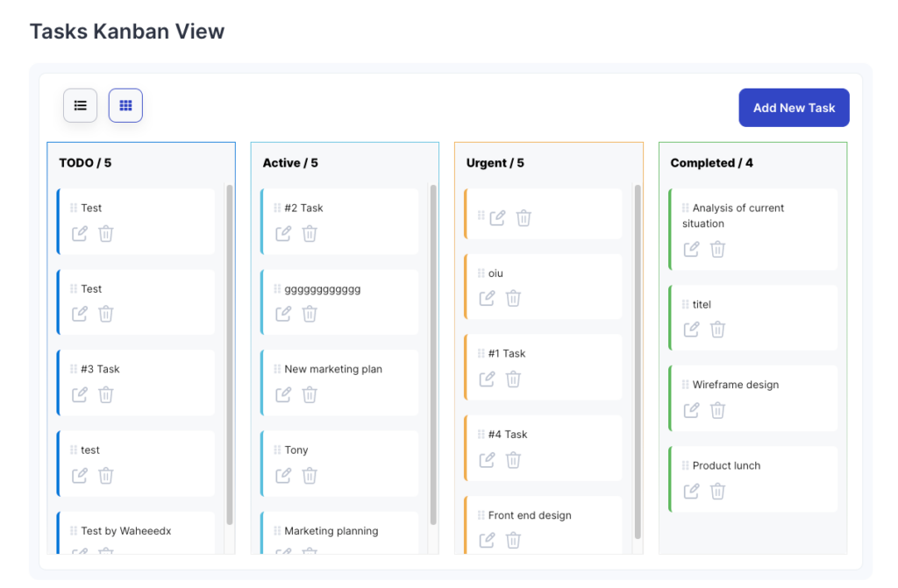Viewport: 898px width, 588px height.
Task: Delete the 'Product lunch' task
Action: point(717,492)
